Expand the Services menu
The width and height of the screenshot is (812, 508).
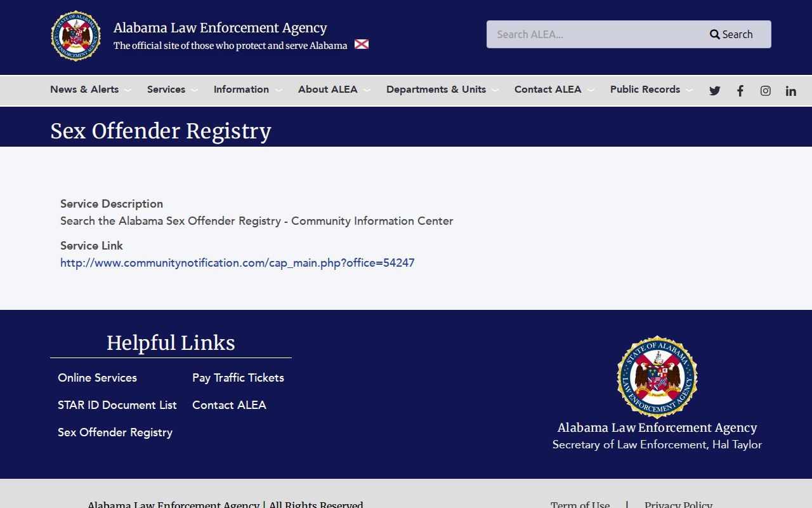[x=173, y=90]
